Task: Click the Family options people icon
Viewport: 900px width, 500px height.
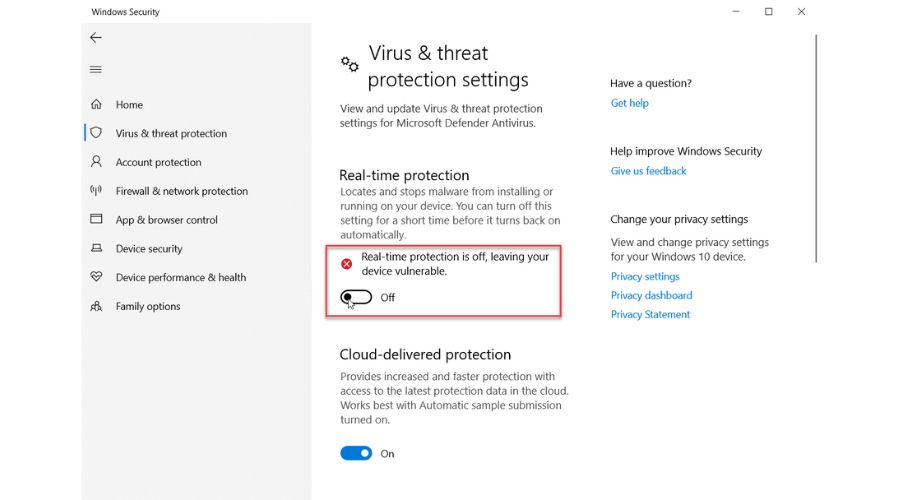Action: pyautogui.click(x=96, y=306)
